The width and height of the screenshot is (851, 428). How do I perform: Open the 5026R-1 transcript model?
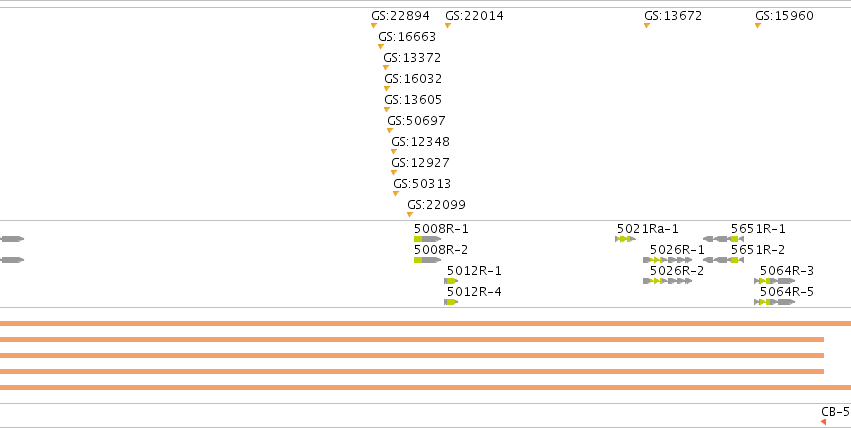(x=668, y=260)
